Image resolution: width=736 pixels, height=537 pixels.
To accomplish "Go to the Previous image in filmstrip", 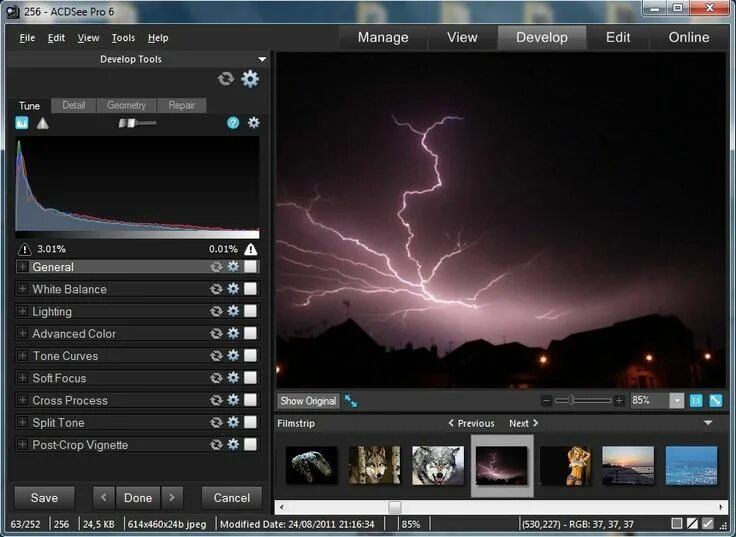I will point(471,423).
